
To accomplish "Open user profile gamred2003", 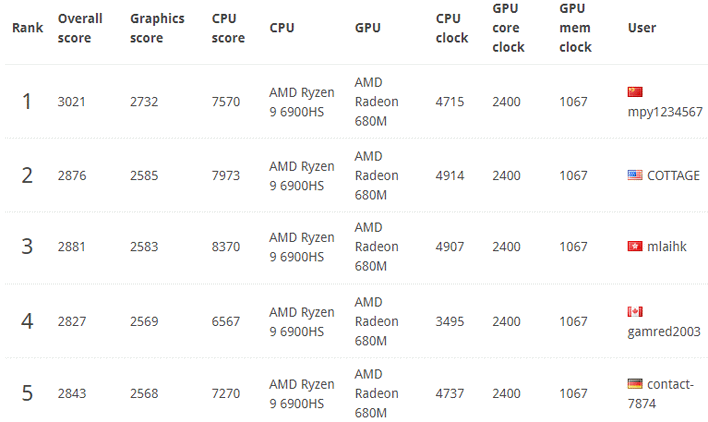I will point(664,332).
